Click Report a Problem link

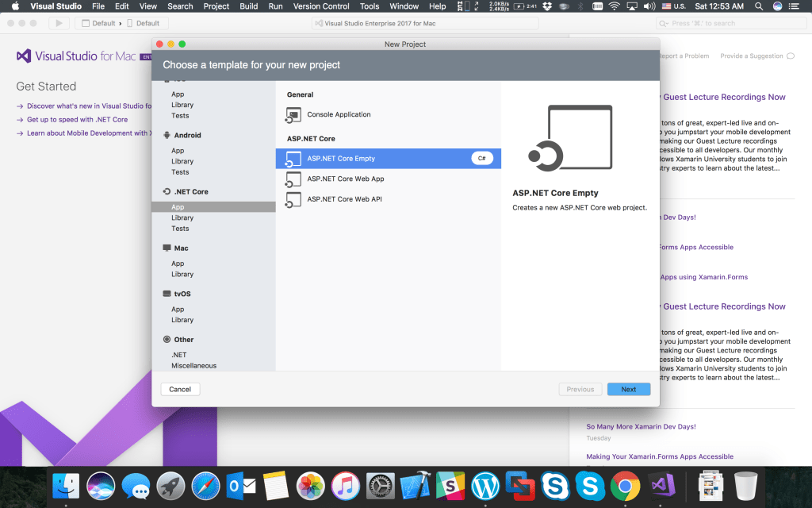pos(684,56)
